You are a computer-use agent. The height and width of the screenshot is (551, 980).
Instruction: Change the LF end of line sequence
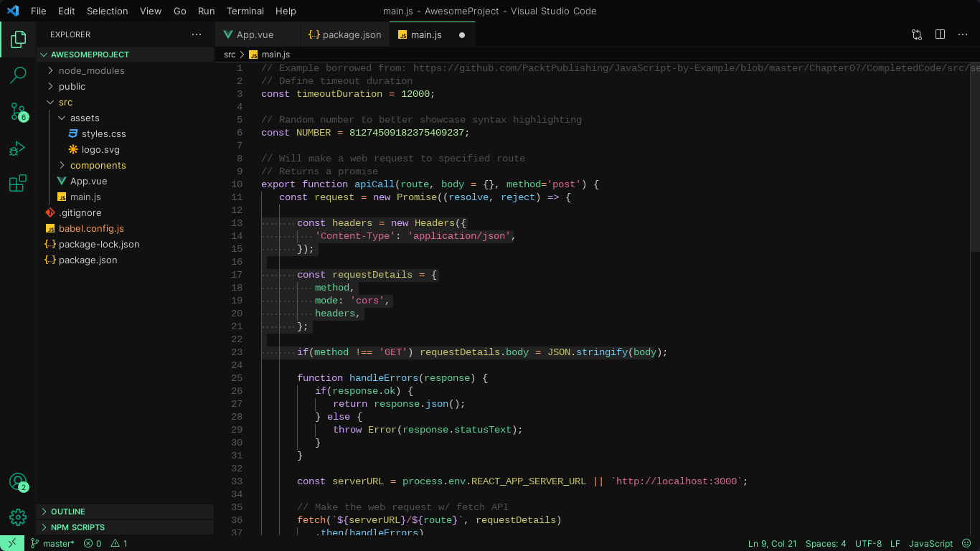(895, 544)
